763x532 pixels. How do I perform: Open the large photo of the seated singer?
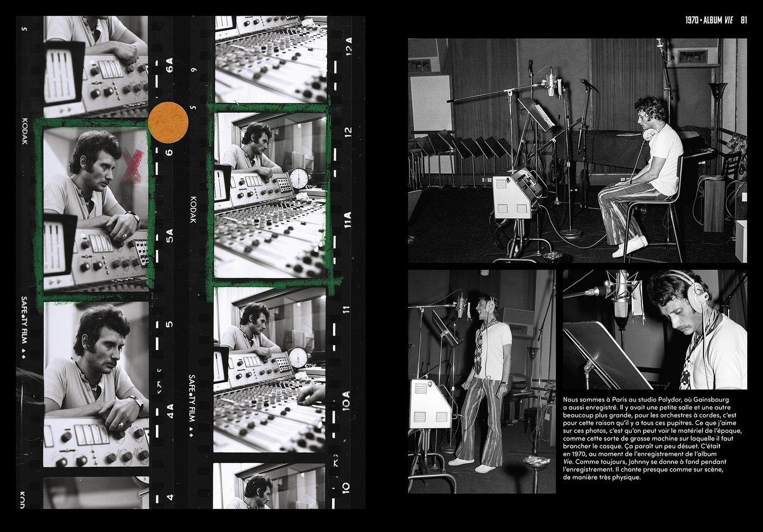point(577,150)
